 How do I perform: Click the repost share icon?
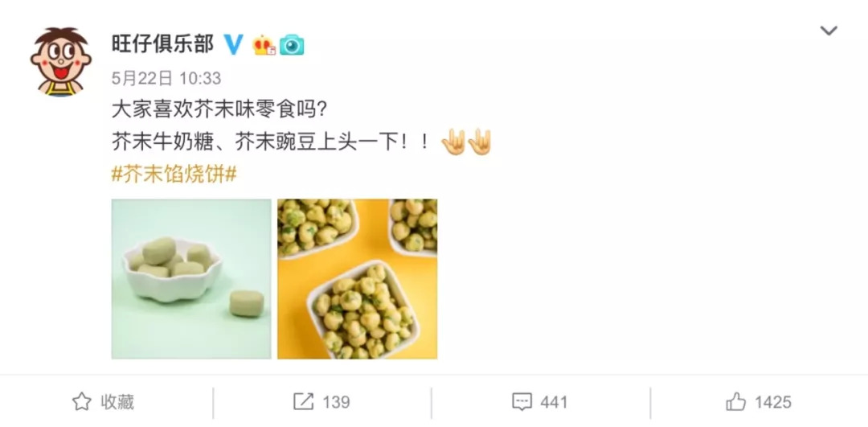coord(303,401)
